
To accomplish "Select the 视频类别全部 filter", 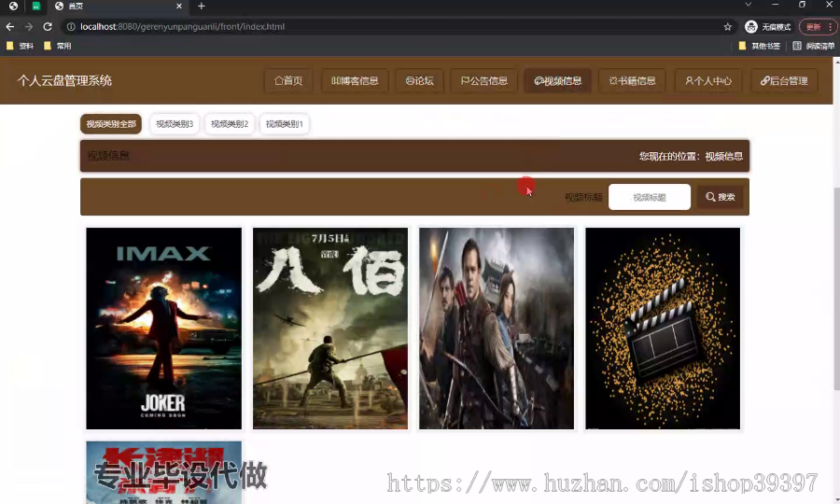I will pos(111,124).
